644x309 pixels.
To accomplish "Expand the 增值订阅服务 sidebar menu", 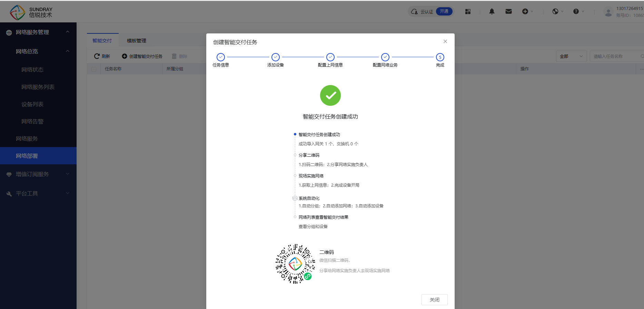I will coord(38,174).
